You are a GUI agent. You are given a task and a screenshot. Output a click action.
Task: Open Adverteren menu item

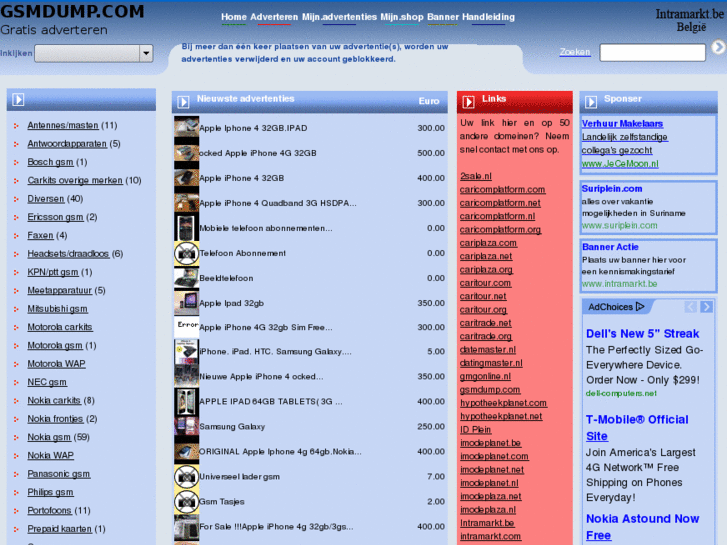274,17
